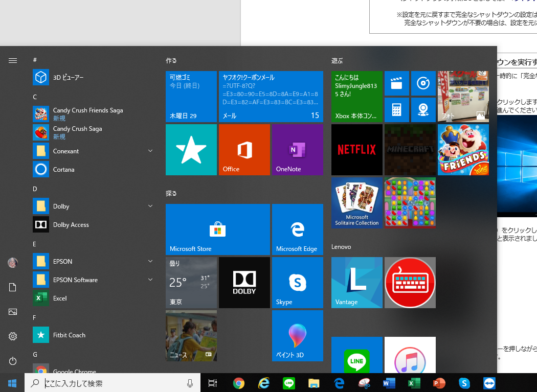Open the メール tile with 15 messages
Viewport: 537px width, 392px height.
(271, 97)
